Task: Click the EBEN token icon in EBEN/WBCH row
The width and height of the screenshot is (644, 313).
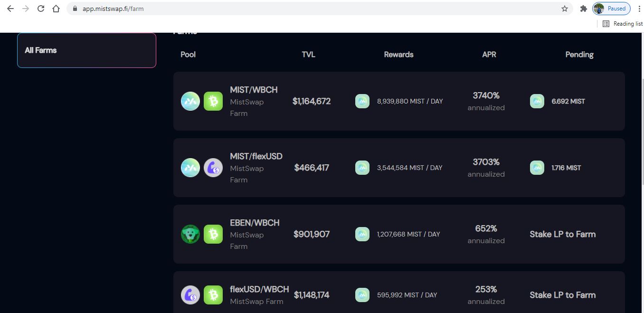Action: pos(190,234)
